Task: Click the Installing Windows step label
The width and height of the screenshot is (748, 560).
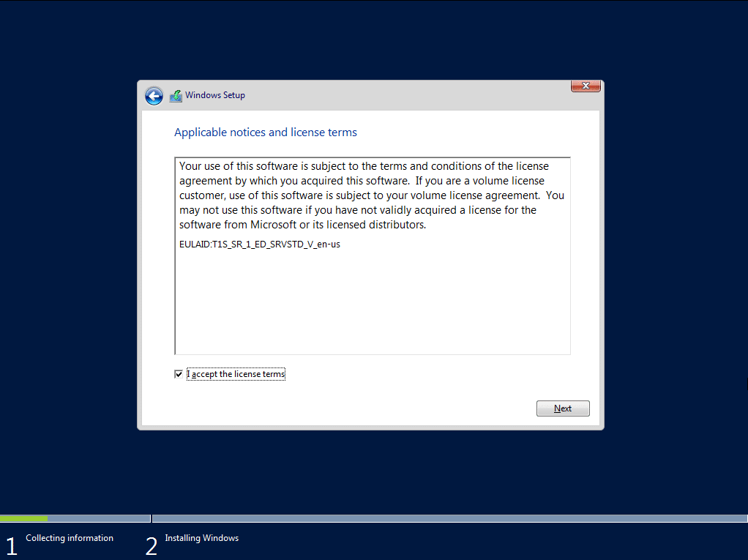Action: point(202,537)
